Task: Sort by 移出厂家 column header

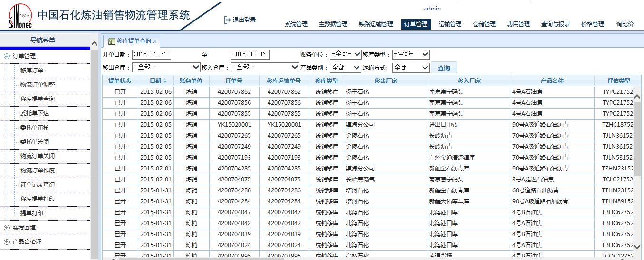Action: 386,81
